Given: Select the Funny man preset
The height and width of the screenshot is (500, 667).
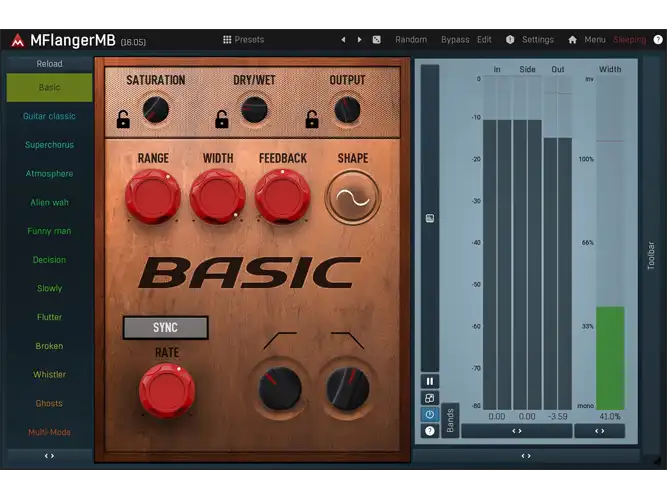Looking at the screenshot, I should pos(49,231).
